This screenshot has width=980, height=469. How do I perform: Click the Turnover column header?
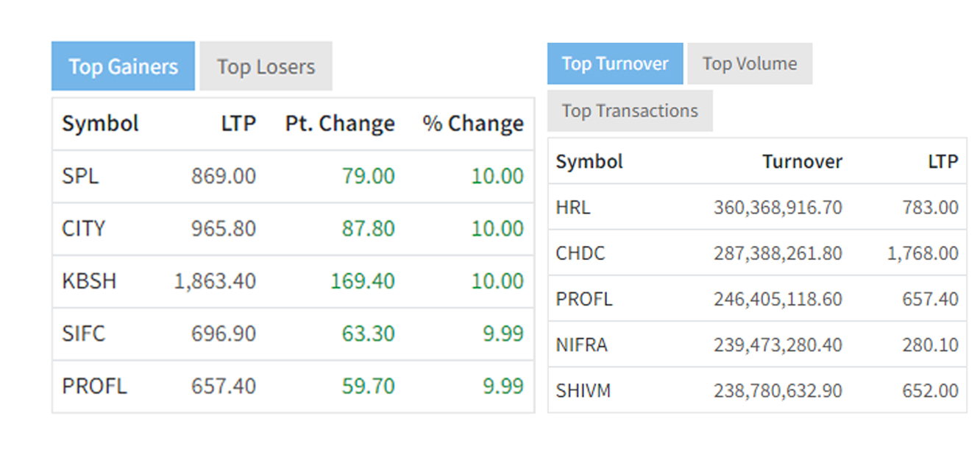pyautogui.click(x=802, y=162)
